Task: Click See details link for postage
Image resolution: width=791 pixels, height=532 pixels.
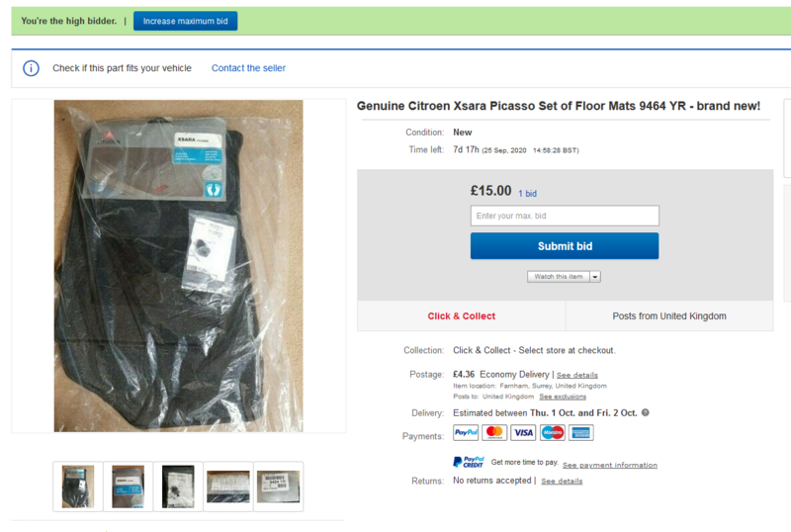Action: 577,376
